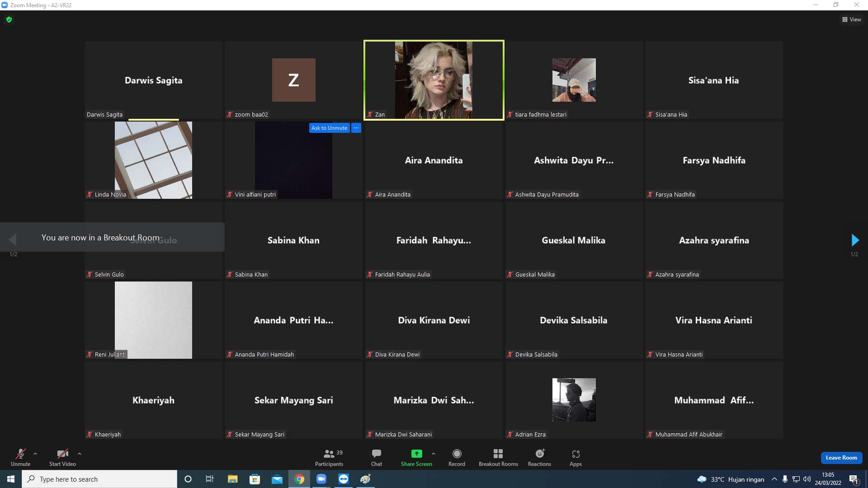The height and width of the screenshot is (488, 868).
Task: Unmute the microphone
Action: [21, 457]
